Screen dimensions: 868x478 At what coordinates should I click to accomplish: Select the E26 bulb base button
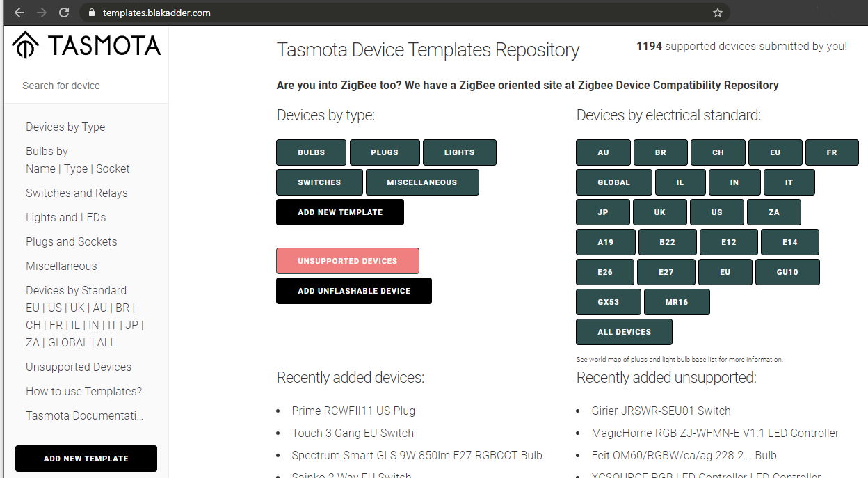[x=605, y=272]
